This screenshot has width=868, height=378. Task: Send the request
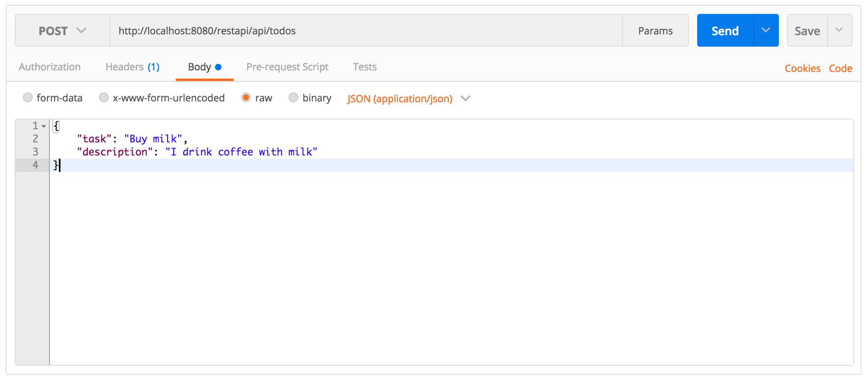(x=725, y=31)
